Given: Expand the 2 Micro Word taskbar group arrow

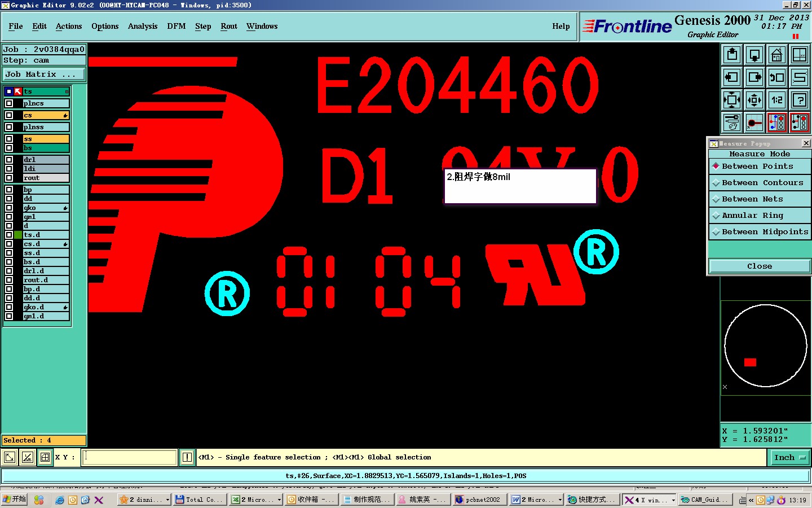Looking at the screenshot, I should pos(560,500).
